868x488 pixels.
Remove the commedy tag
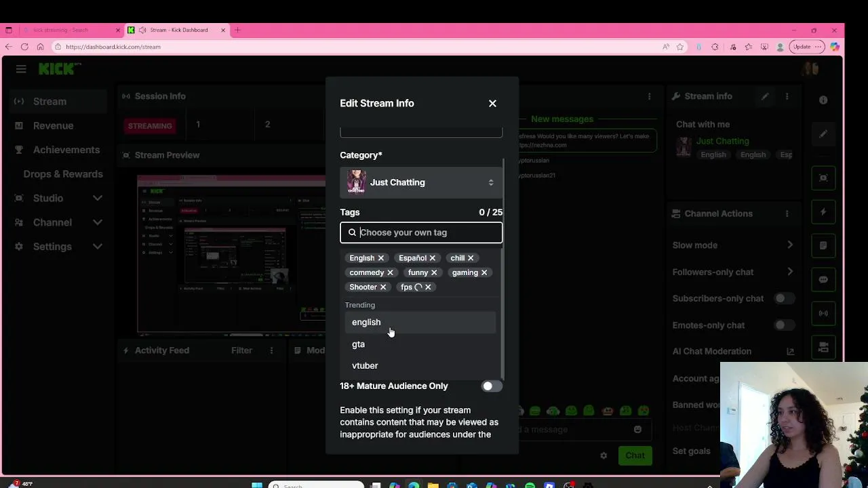390,272
